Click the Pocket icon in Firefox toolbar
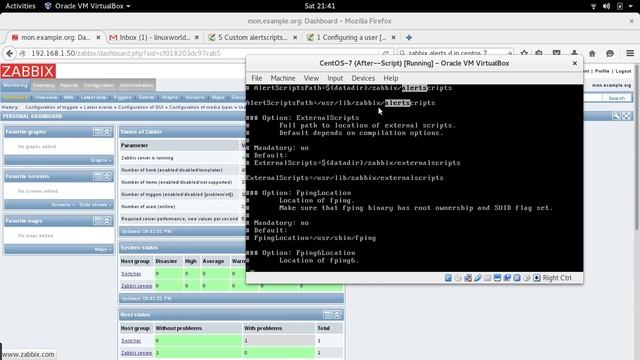640x360 pixels. click(556, 53)
